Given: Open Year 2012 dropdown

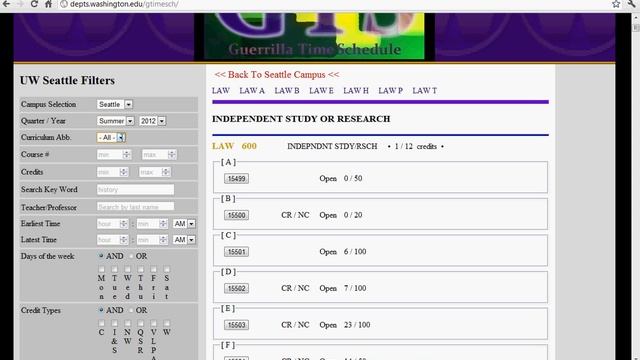Looking at the screenshot, I should 152,121.
